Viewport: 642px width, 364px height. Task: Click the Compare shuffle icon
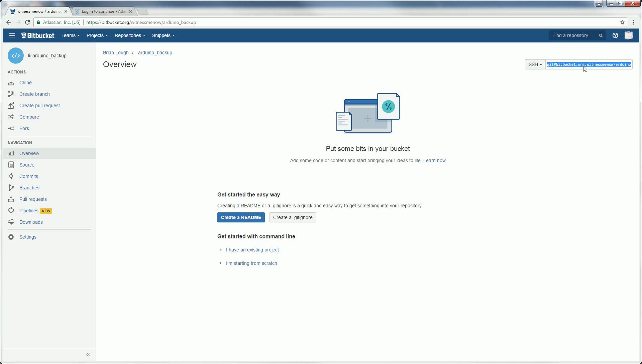click(x=11, y=117)
